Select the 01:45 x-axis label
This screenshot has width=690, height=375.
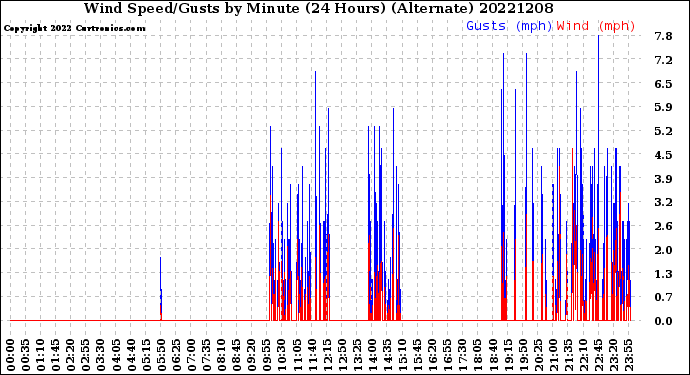click(x=56, y=355)
